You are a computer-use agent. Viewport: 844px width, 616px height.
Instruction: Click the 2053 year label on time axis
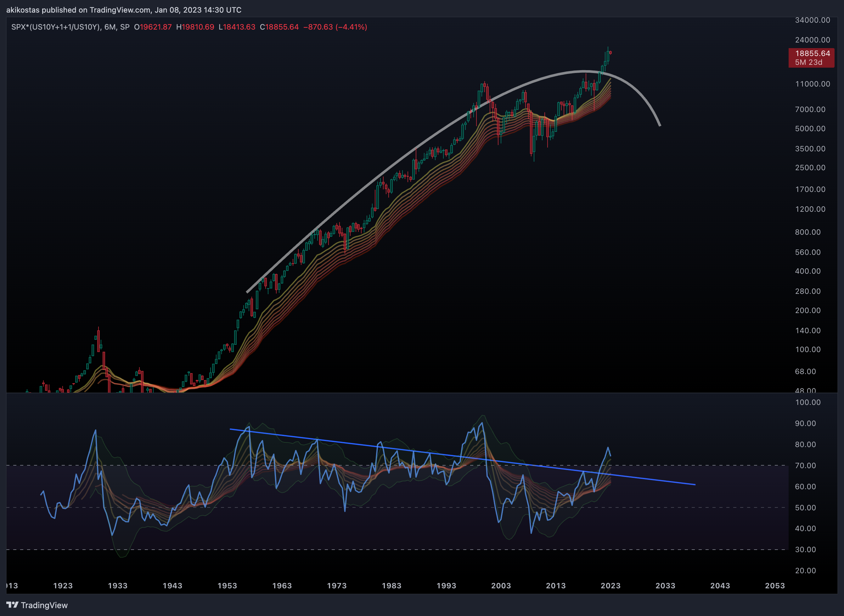[x=775, y=586]
